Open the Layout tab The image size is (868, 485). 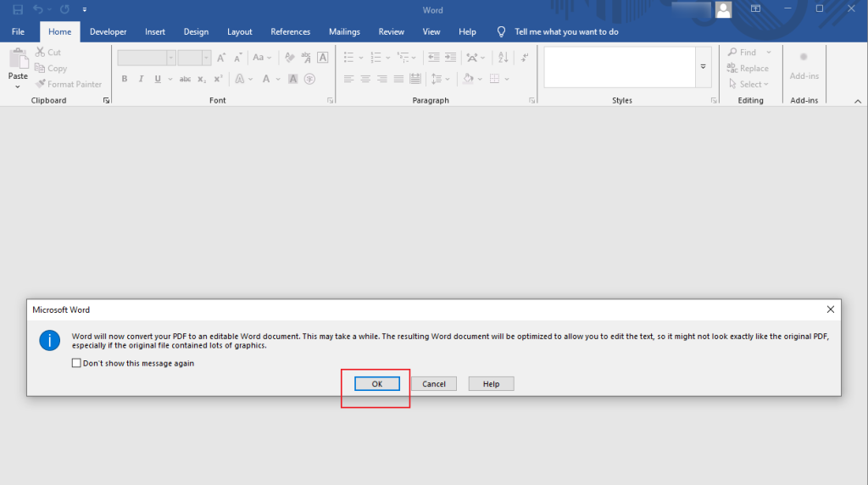coord(240,31)
